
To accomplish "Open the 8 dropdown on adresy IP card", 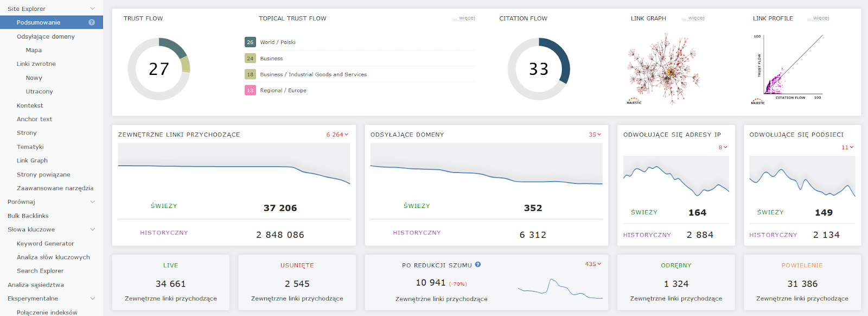I will (x=723, y=147).
